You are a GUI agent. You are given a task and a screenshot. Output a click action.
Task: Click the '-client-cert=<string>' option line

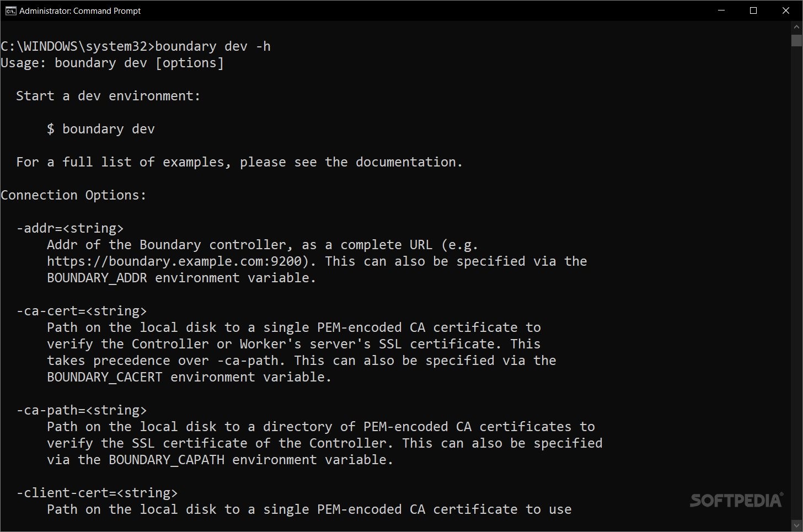[x=97, y=493]
